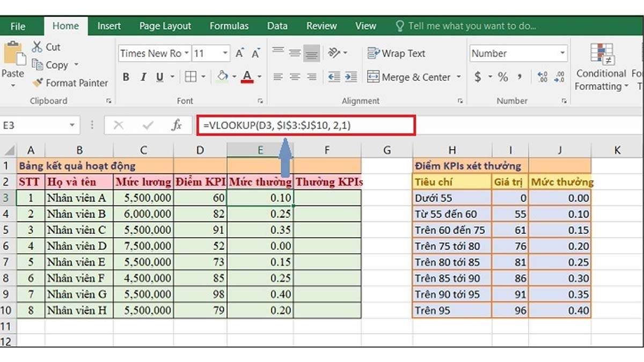Apply Percent Style formatting
Viewport: 644px width, 362px height.
coord(503,77)
